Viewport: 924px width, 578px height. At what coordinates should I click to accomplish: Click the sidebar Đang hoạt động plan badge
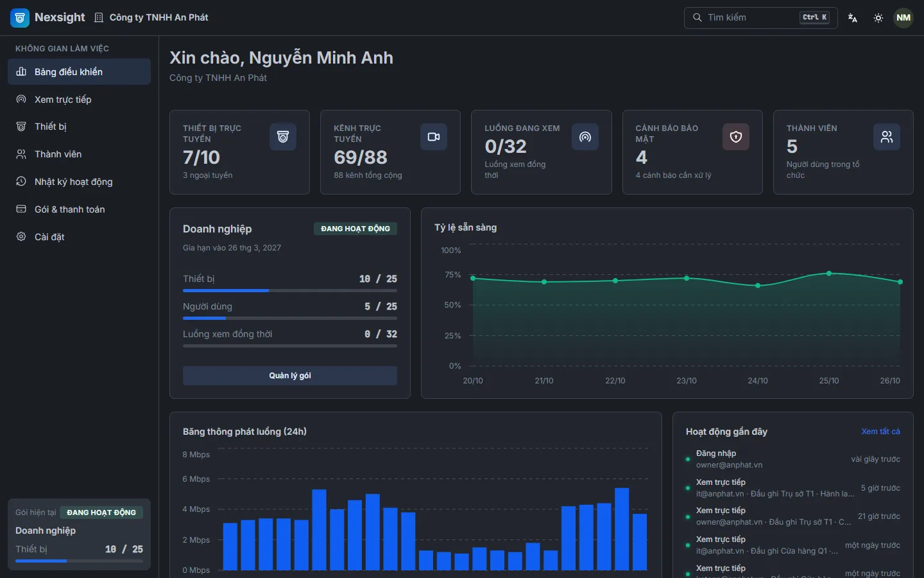(101, 512)
